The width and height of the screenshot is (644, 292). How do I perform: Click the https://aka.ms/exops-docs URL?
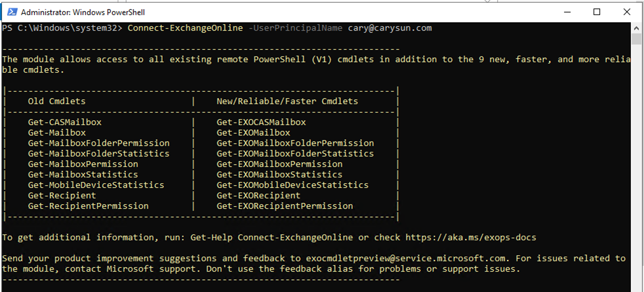tap(471, 238)
